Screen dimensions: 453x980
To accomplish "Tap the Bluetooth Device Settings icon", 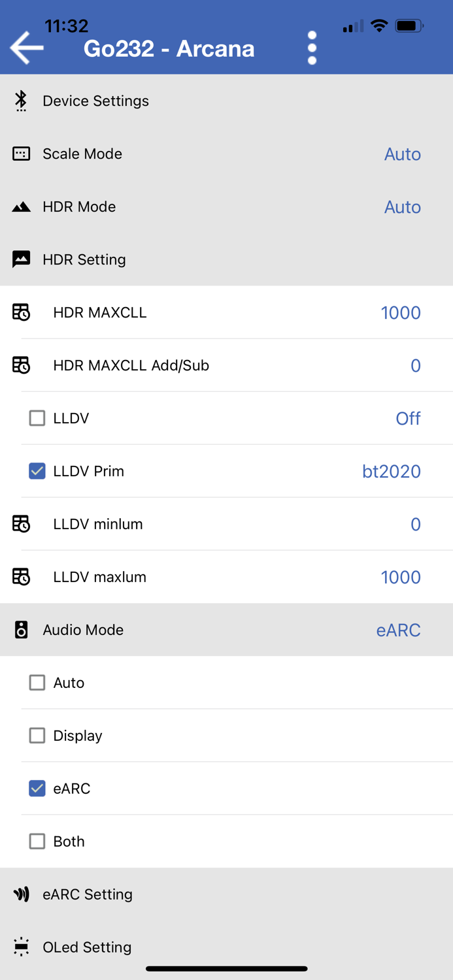I will pyautogui.click(x=21, y=101).
